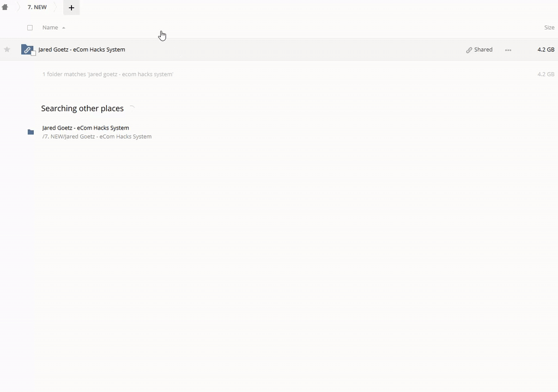Viewport: 558px width, 392px height.
Task: Click the shared folder link icon
Action: tap(27, 50)
